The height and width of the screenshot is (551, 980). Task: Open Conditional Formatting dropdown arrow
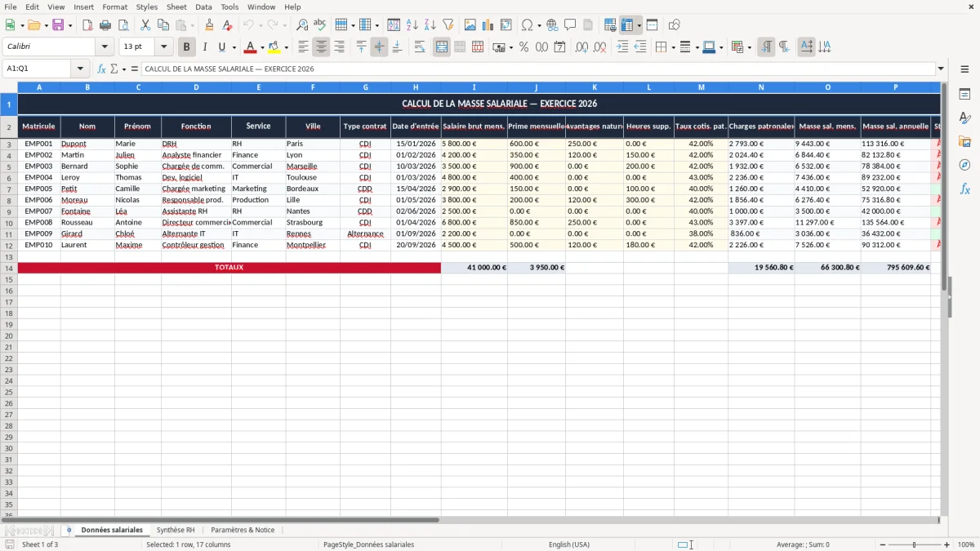pyautogui.click(x=749, y=47)
